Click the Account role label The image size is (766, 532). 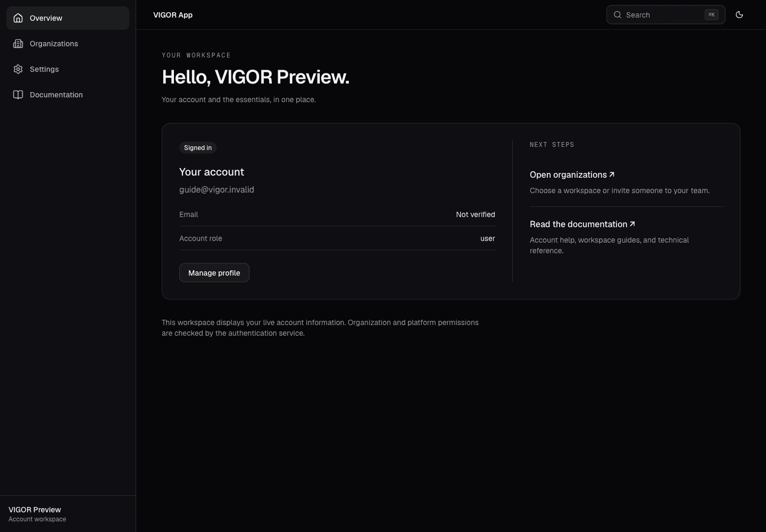coord(201,238)
